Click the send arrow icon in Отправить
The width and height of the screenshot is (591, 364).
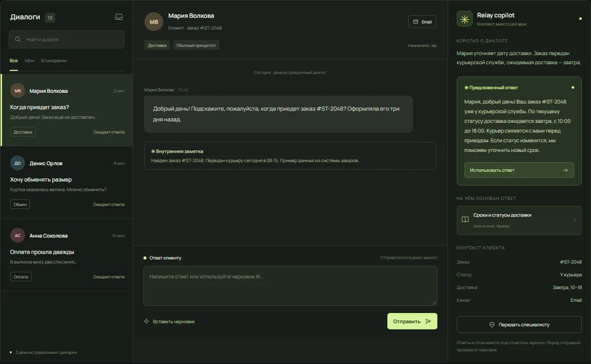(x=428, y=321)
